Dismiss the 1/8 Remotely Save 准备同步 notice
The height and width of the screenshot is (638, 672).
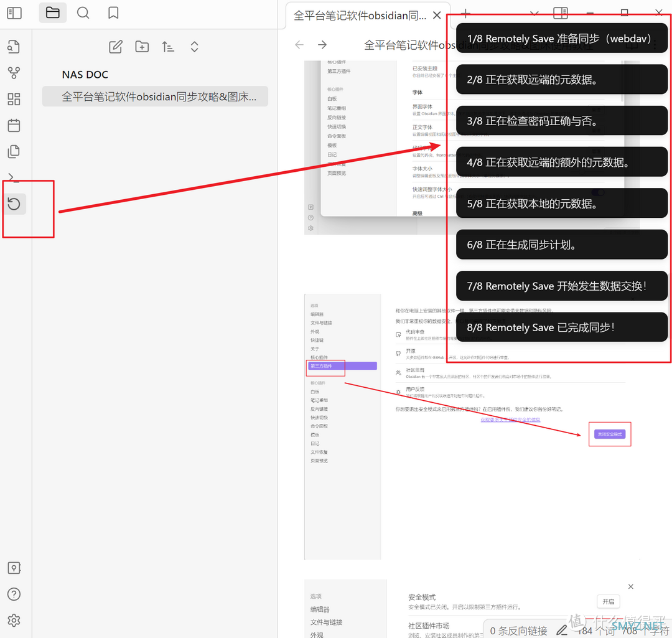(561, 38)
